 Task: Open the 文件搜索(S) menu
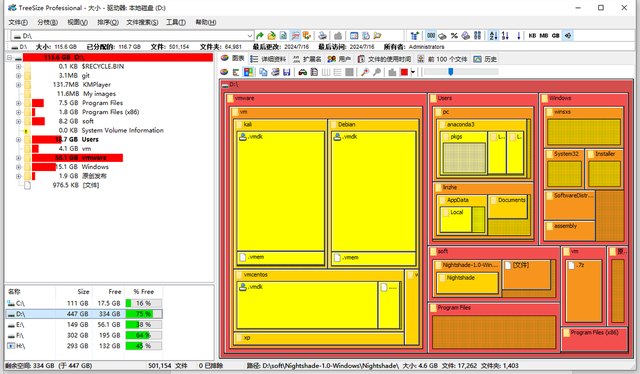point(142,22)
